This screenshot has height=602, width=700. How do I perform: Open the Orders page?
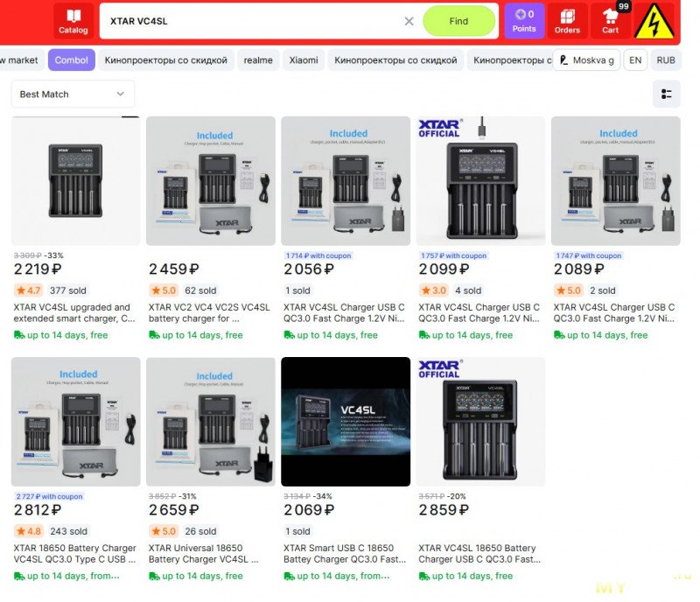pos(567,20)
